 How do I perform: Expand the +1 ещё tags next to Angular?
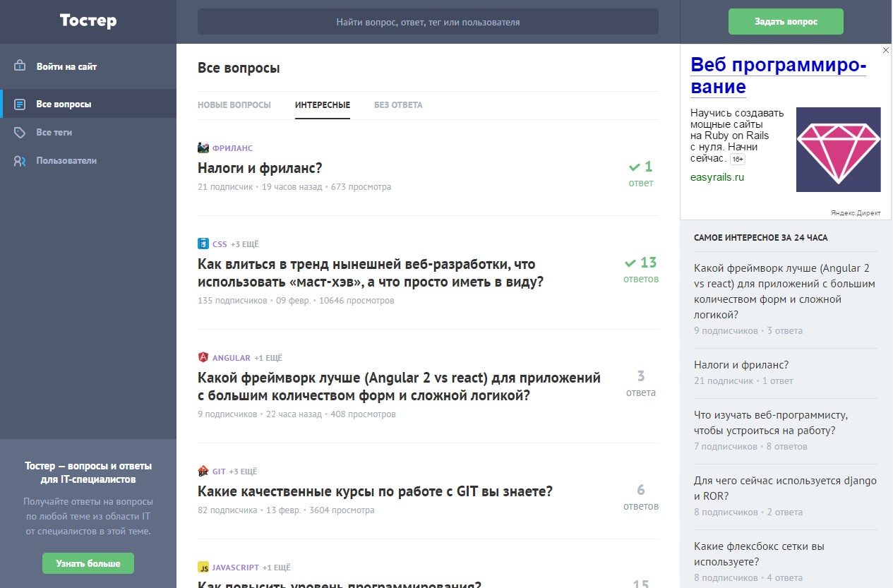268,358
